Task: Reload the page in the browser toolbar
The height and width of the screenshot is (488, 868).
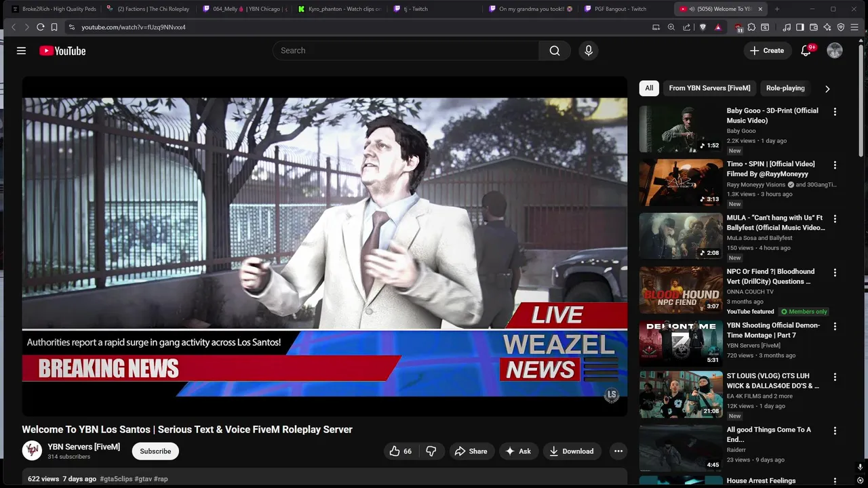Action: pos(40,27)
